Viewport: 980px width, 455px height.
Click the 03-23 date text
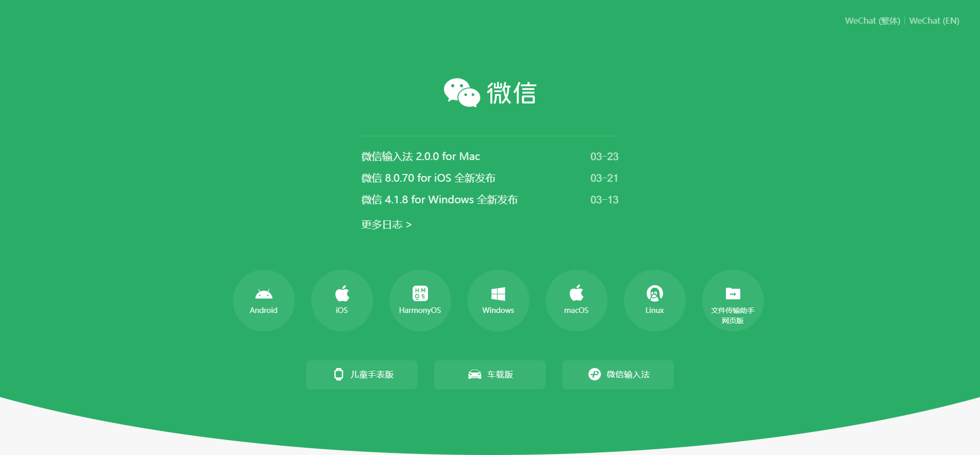point(604,156)
